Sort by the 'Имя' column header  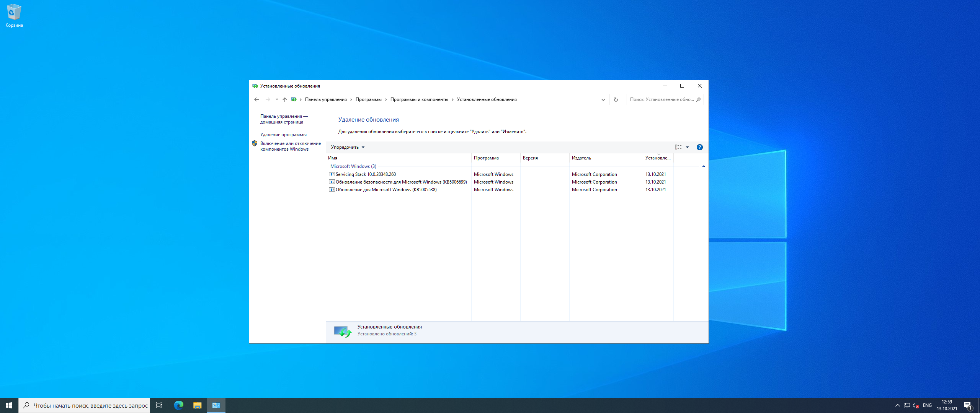pyautogui.click(x=399, y=158)
